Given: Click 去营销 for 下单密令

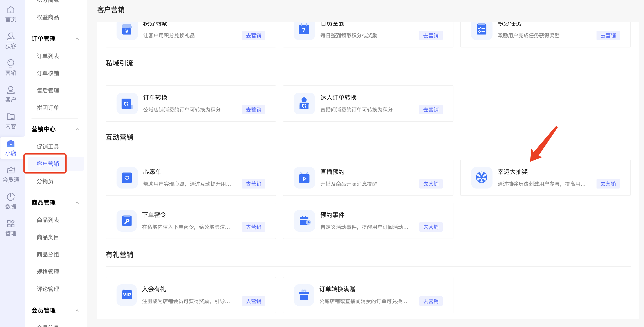Looking at the screenshot, I should tap(254, 227).
